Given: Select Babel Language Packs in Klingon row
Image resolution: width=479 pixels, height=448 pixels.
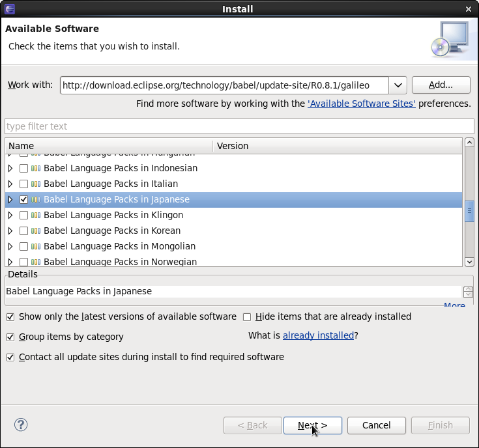Looking at the screenshot, I should 234,215.
